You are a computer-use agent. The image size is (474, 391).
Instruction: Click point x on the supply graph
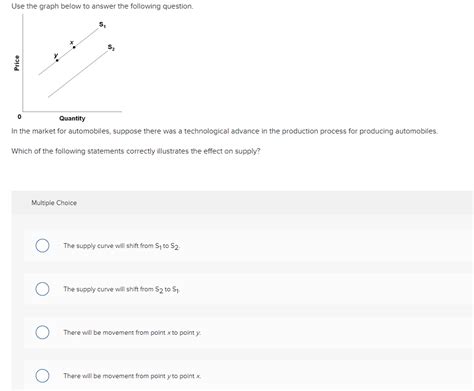click(74, 47)
